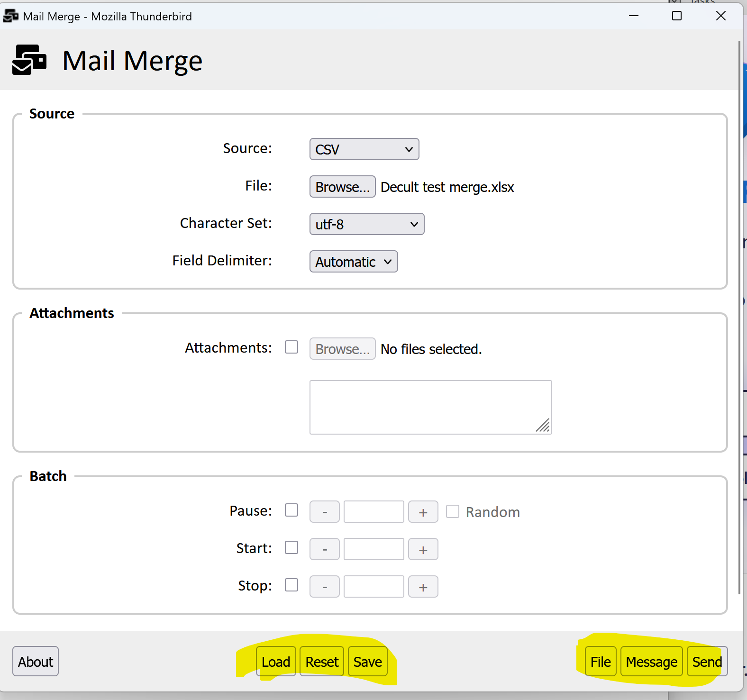The height and width of the screenshot is (700, 747).
Task: Switch to the Message section button
Action: (651, 662)
